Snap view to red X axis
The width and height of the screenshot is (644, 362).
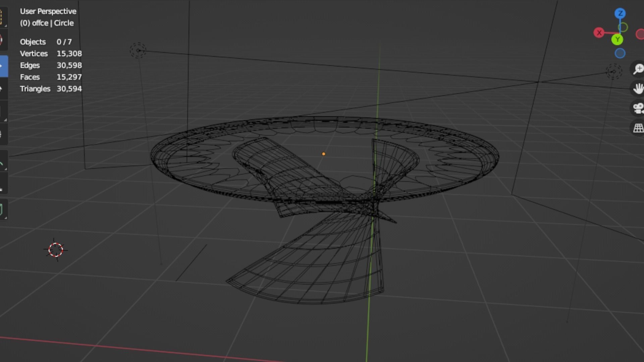[599, 33]
